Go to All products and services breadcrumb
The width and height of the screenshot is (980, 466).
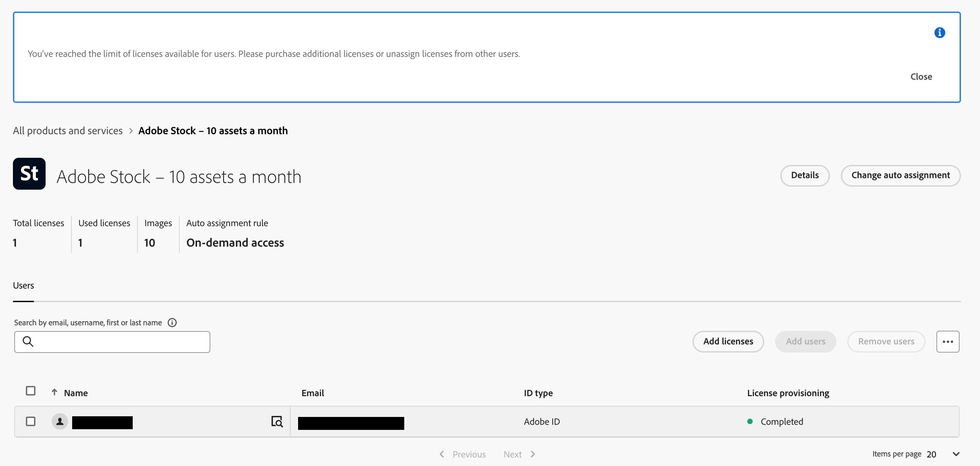point(68,130)
